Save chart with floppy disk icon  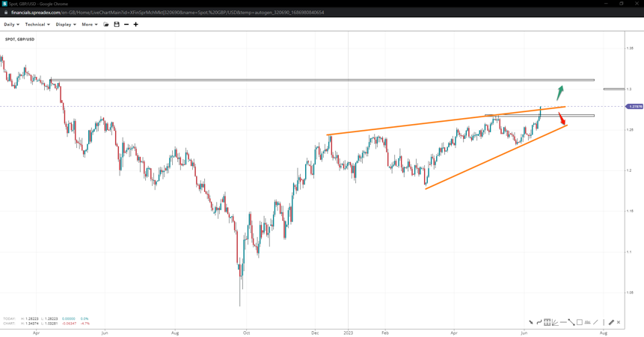coord(117,25)
